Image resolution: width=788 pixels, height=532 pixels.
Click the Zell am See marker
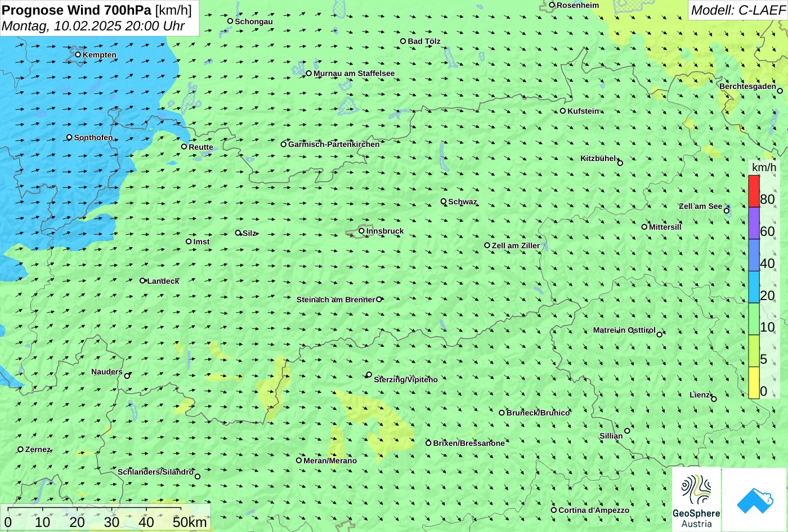point(727,211)
